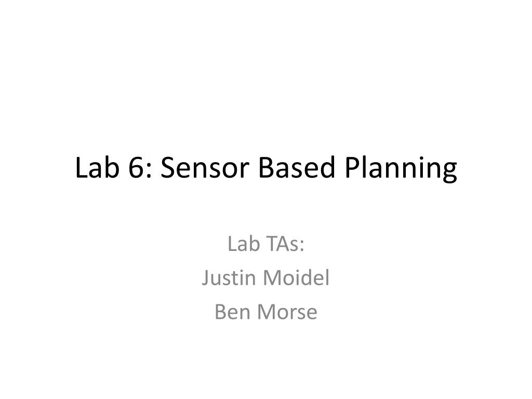Click the number "6:" in the title
The height and width of the screenshot is (399, 532).
(x=140, y=167)
